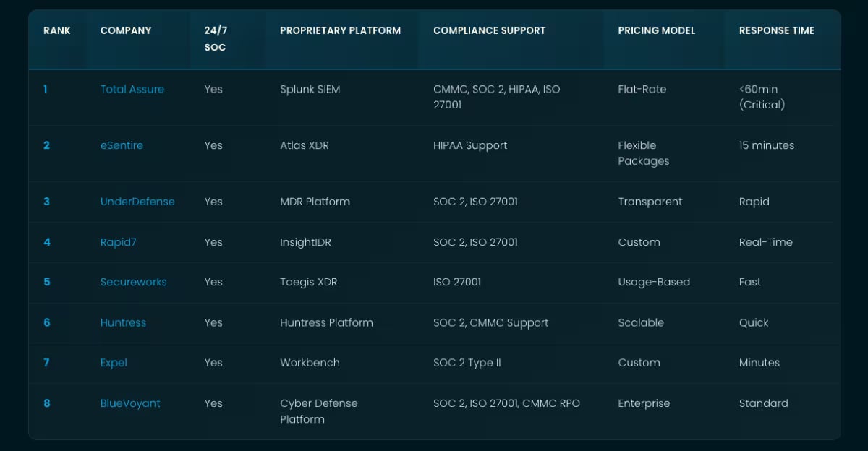Open the Rapid7 company link
The image size is (868, 451).
point(118,242)
